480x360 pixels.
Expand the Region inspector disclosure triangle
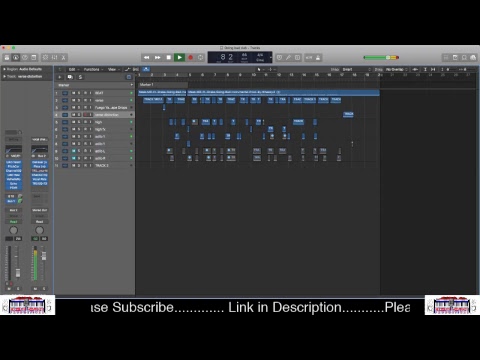pyautogui.click(x=4, y=69)
